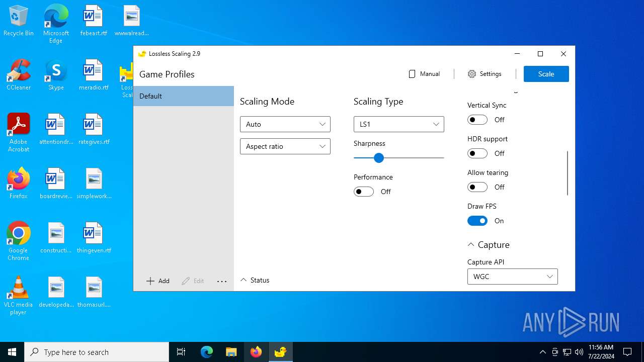Show hidden system tray icons
The image size is (644, 362).
[x=542, y=352]
